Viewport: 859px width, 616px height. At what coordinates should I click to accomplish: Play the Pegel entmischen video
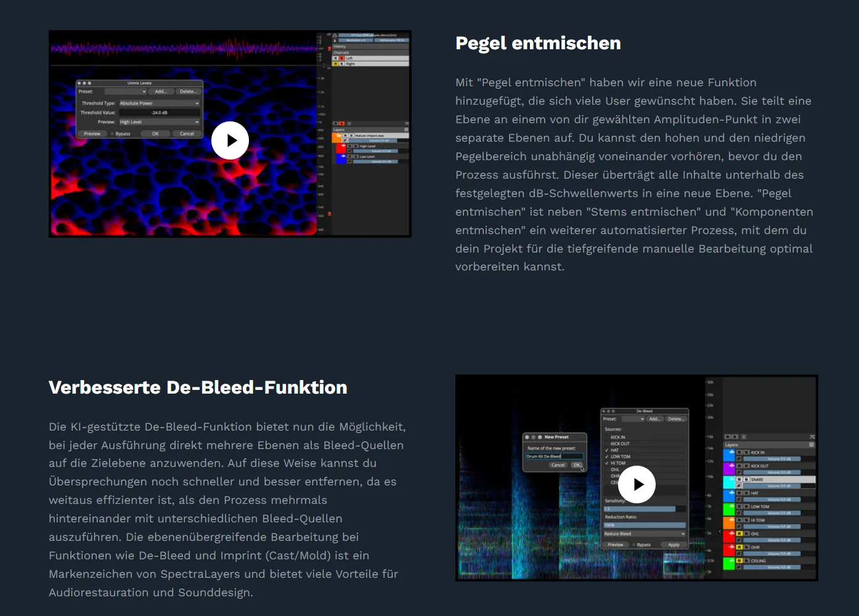click(x=230, y=140)
